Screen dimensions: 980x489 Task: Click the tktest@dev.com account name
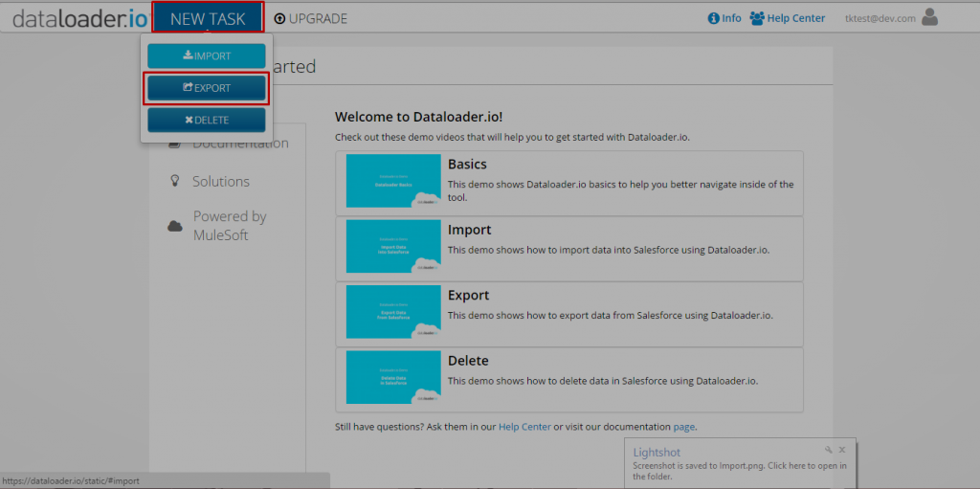click(x=880, y=18)
